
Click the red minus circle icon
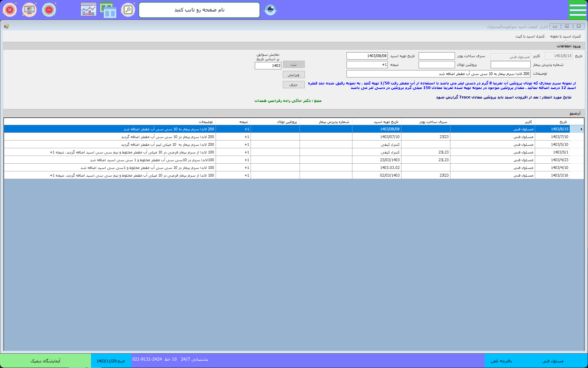pyautogui.click(x=49, y=10)
